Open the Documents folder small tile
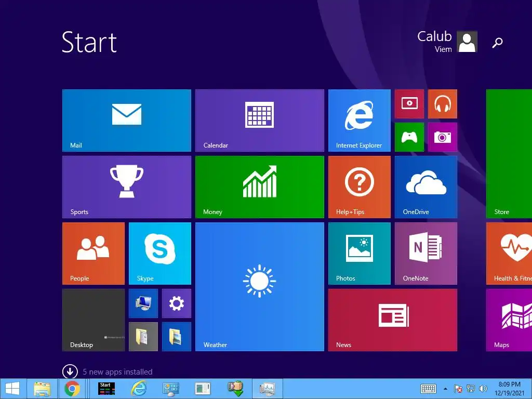The width and height of the screenshot is (532, 399). coord(143,337)
